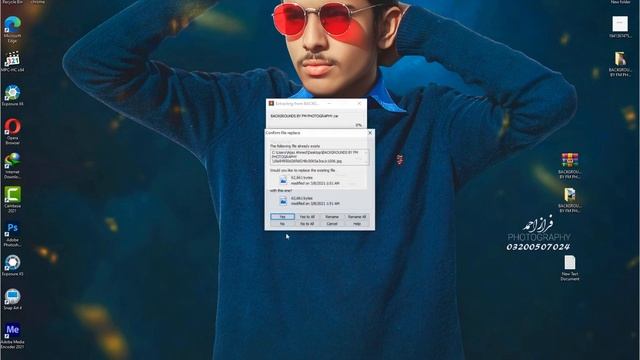The width and height of the screenshot is (640, 360).
Task: Close the Confirm file replace dialog
Action: pyautogui.click(x=370, y=133)
